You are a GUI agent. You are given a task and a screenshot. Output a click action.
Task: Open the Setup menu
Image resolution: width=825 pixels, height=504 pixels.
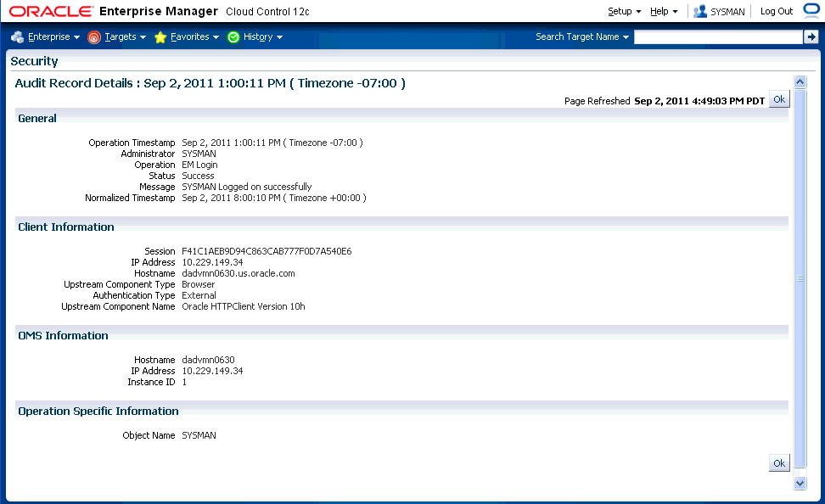pos(625,11)
